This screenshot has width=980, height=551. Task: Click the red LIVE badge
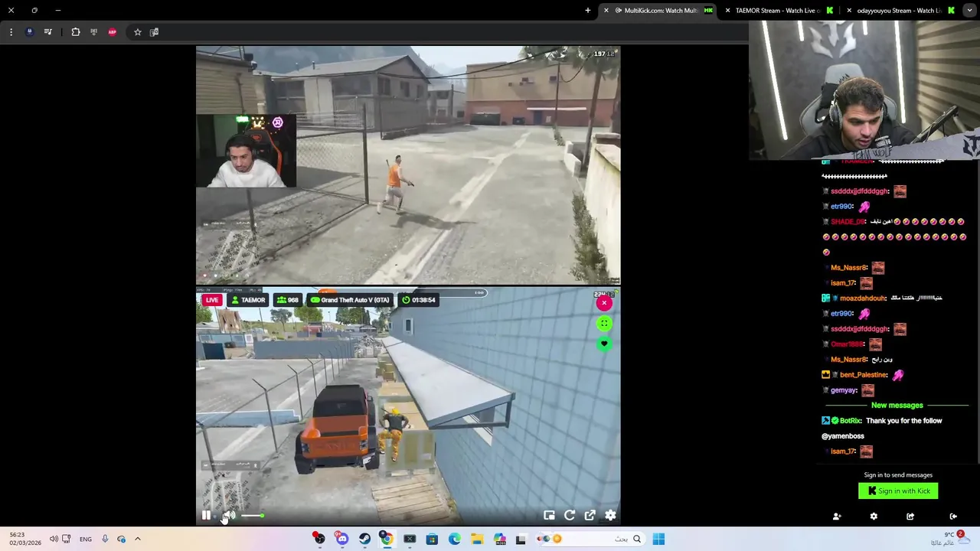[x=212, y=300]
